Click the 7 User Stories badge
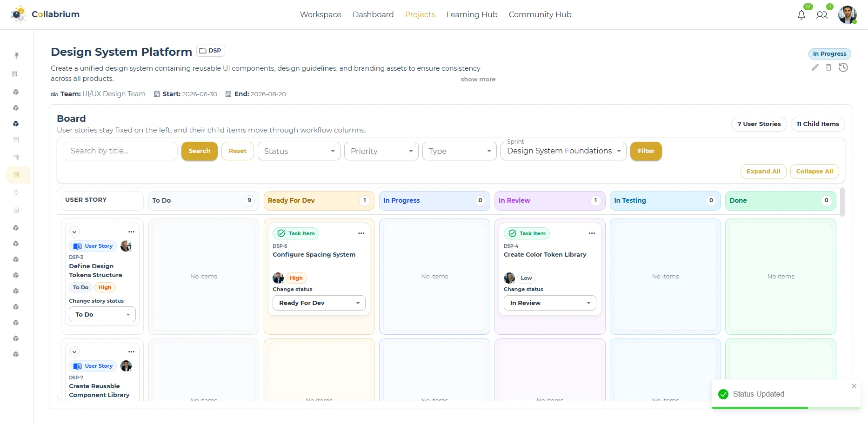The height and width of the screenshot is (424, 868). (759, 124)
